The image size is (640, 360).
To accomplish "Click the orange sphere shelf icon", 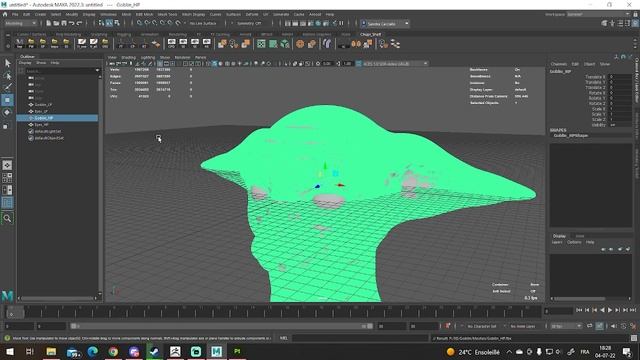I will [300, 43].
